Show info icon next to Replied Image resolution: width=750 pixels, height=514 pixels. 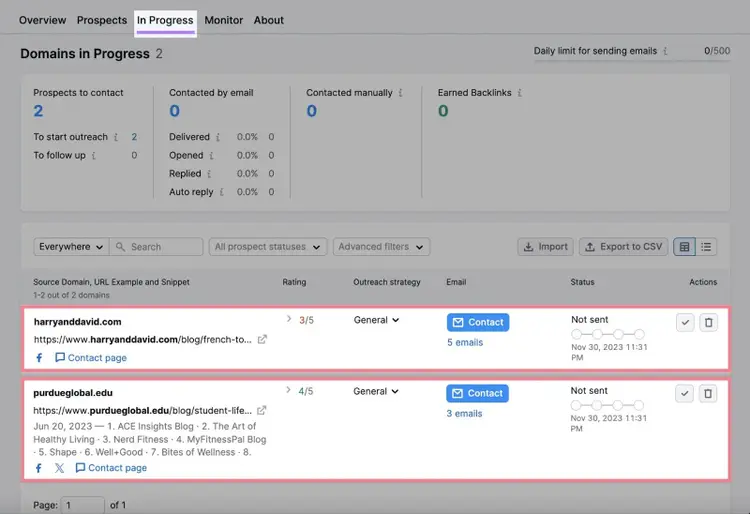tap(209, 174)
